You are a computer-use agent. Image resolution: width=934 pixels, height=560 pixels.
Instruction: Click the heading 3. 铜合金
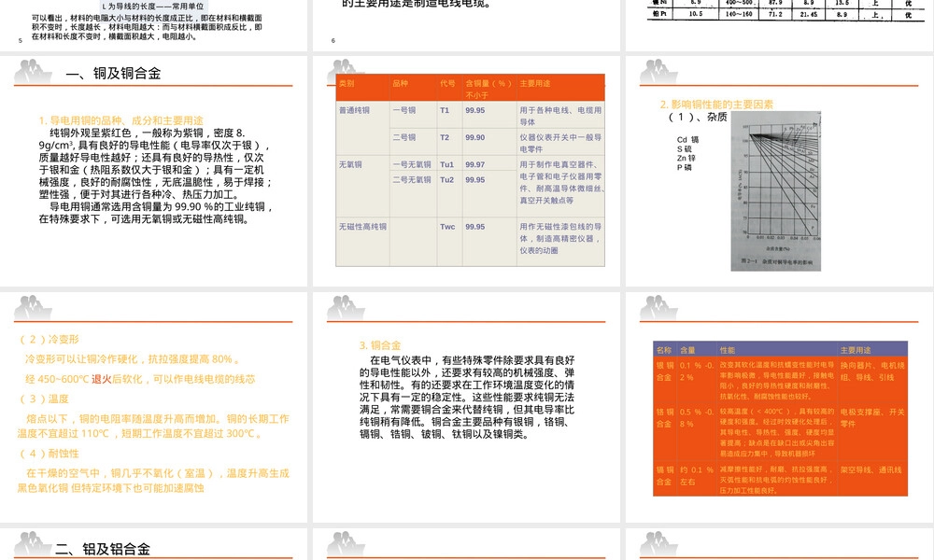[x=380, y=345]
